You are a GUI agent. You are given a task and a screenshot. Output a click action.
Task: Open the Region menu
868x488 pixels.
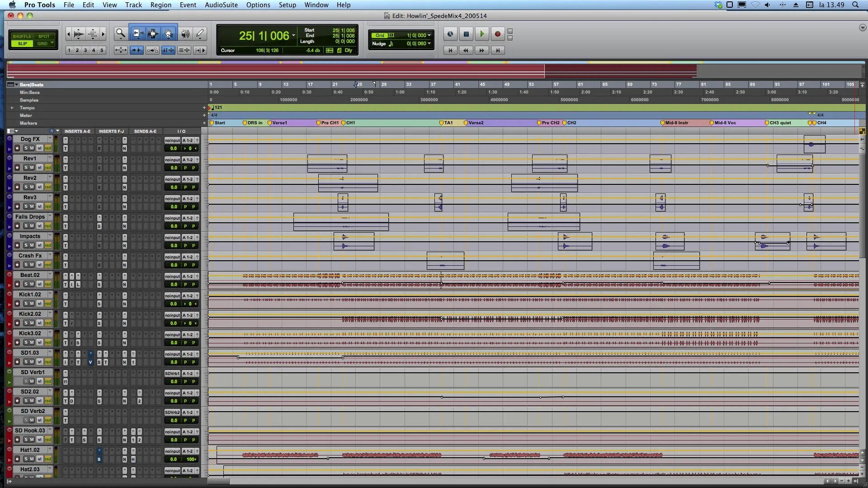161,5
